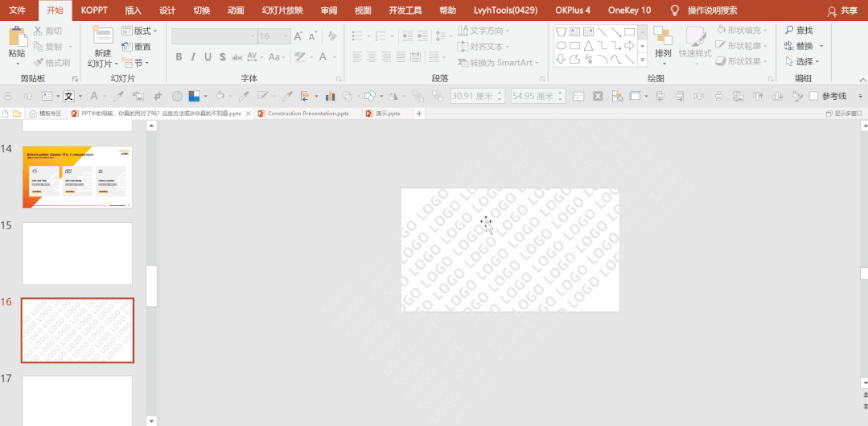The width and height of the screenshot is (868, 426).
Task: Click the Reset (重置) slide button
Action: 136,47
